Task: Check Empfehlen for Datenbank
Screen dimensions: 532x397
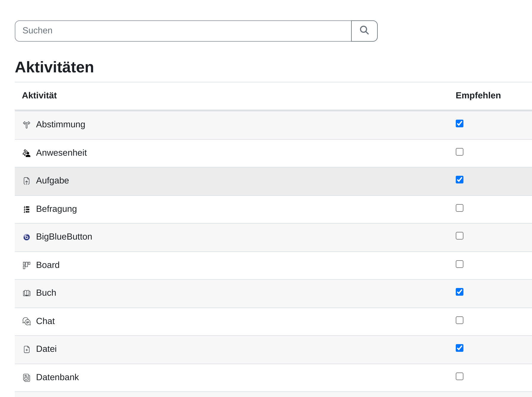Action: [460, 376]
